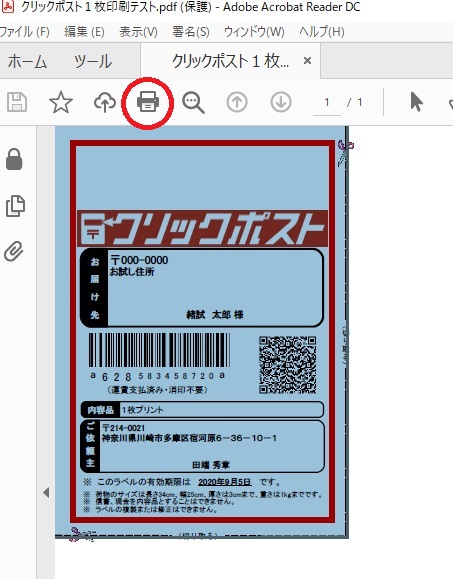
Task: Close the クリックポスト document tab
Action: pos(307,61)
